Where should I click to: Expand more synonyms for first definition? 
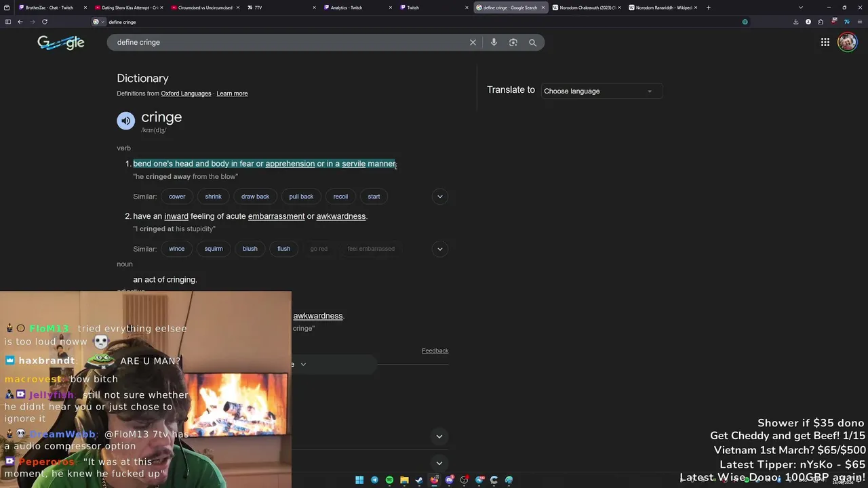pyautogui.click(x=439, y=197)
